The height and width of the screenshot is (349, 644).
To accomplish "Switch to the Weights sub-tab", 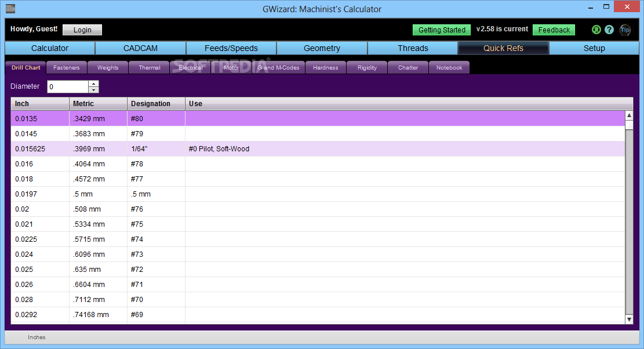I will point(108,68).
